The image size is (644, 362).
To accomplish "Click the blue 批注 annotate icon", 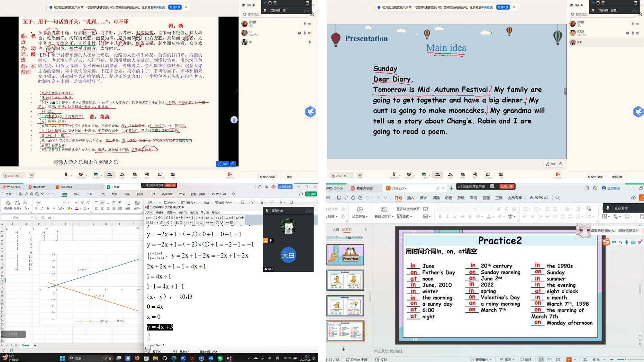I will click(x=223, y=164).
